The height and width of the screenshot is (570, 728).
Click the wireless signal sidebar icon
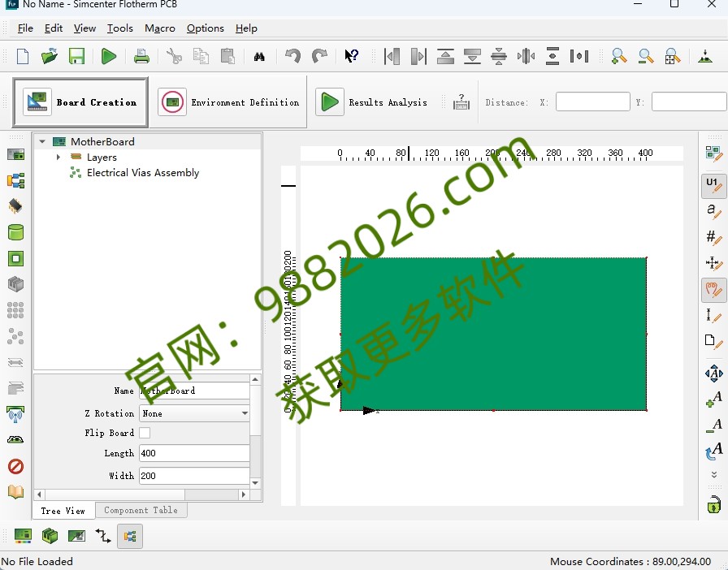[x=15, y=413]
